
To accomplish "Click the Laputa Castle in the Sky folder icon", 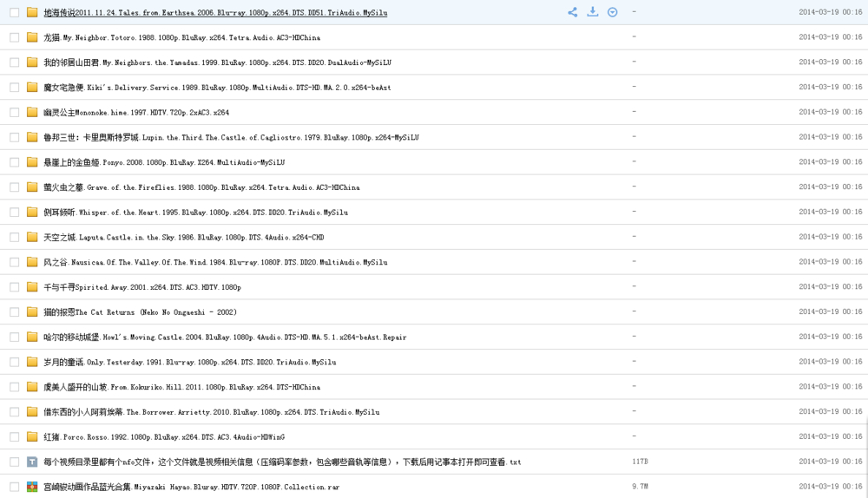I will 32,237.
